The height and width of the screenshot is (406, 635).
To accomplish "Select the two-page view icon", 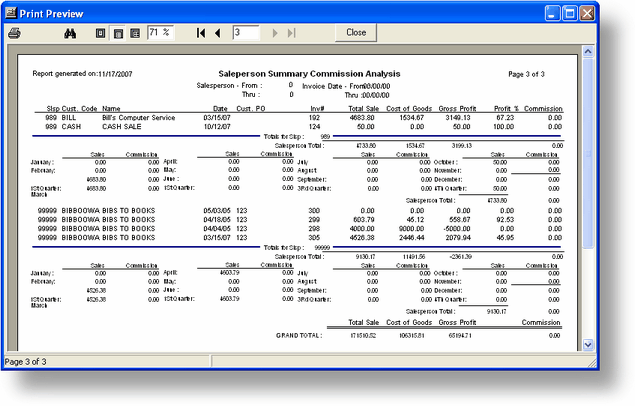I will click(x=135, y=33).
